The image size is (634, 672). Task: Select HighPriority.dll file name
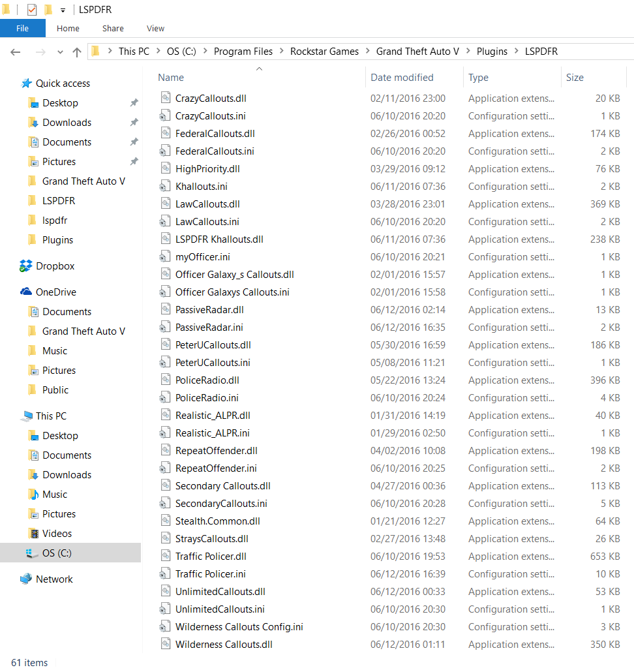(x=208, y=169)
